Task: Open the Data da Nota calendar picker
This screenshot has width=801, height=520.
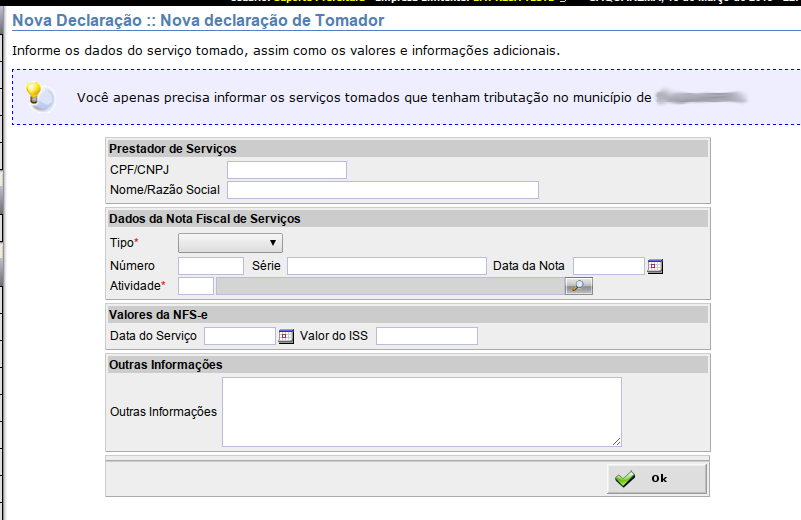Action: tap(656, 266)
